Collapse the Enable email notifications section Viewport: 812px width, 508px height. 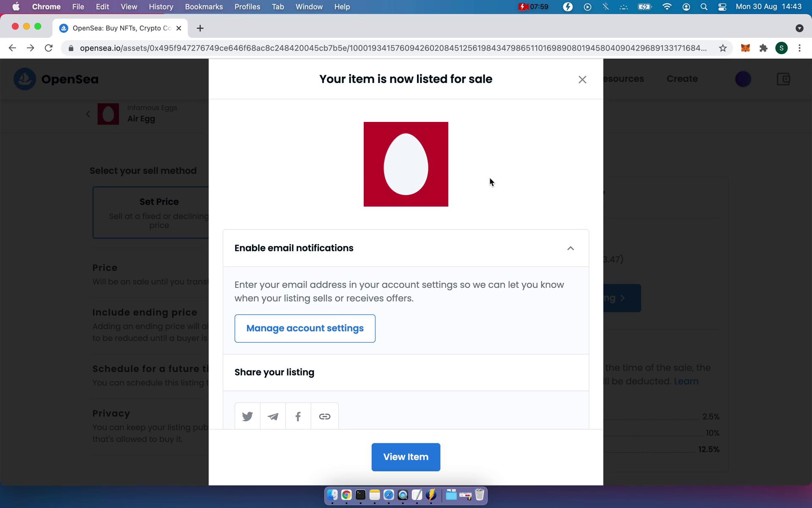[x=571, y=248]
